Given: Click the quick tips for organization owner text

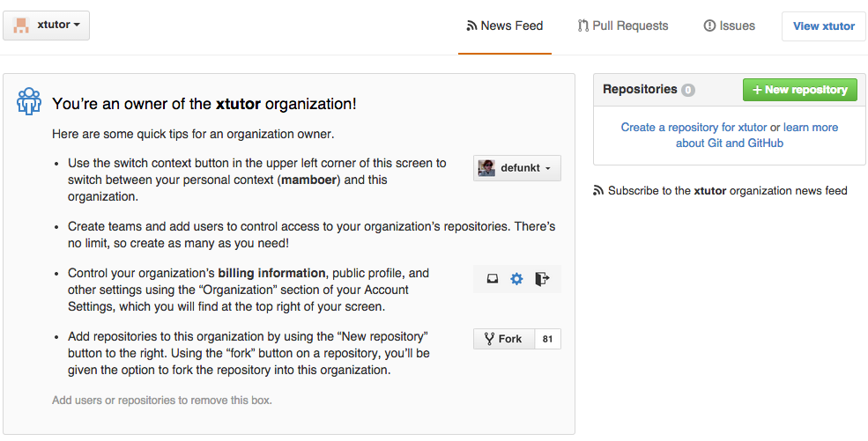Looking at the screenshot, I should pos(193,135).
